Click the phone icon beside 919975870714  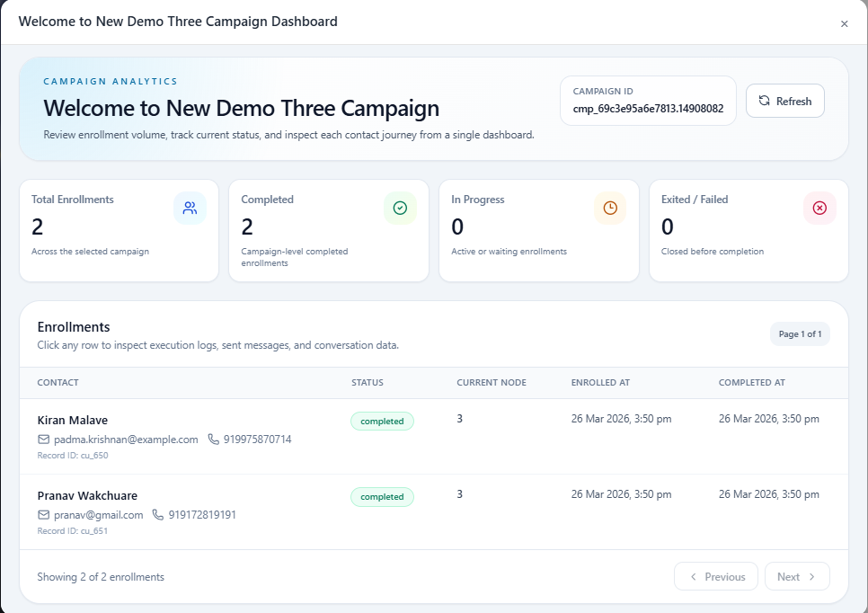click(213, 440)
